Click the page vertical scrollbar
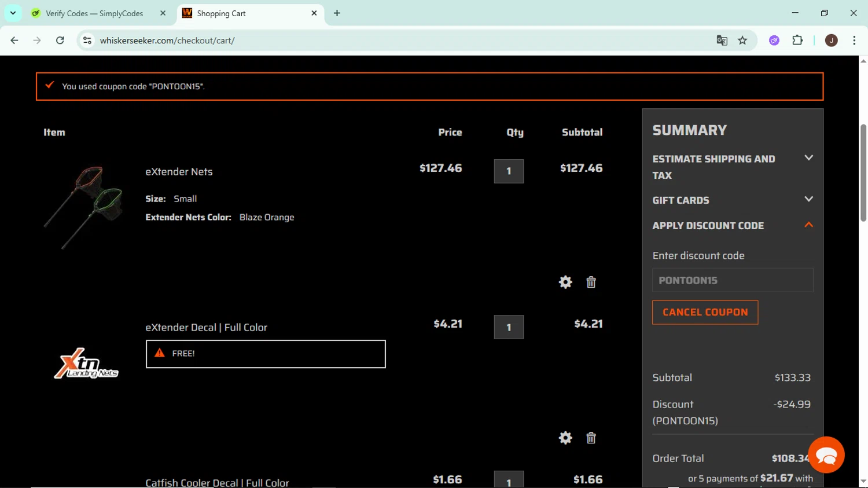Screen dimensions: 868x488 (x=863, y=173)
